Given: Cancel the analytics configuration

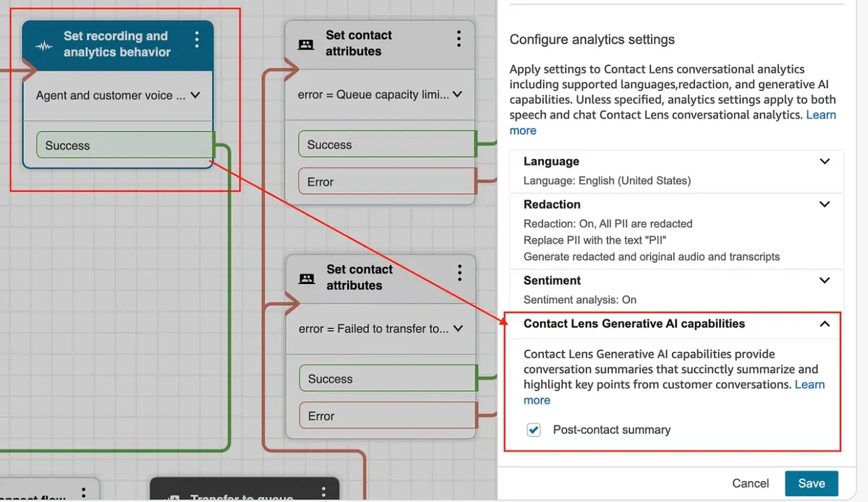Looking at the screenshot, I should pyautogui.click(x=751, y=483).
